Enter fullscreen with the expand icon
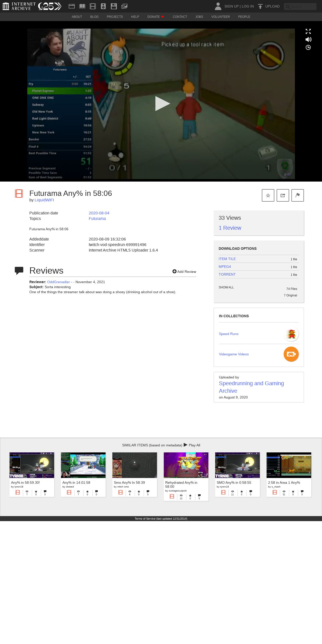This screenshot has width=322, height=644. coord(308,31)
